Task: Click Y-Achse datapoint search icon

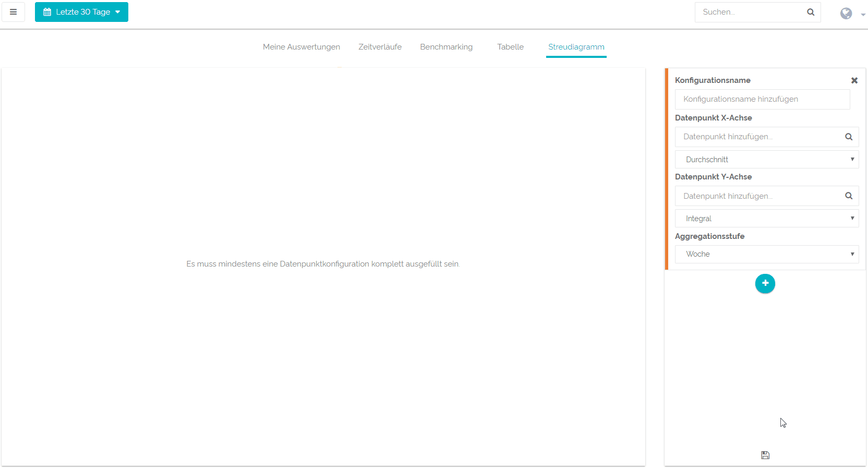Action: tap(849, 196)
